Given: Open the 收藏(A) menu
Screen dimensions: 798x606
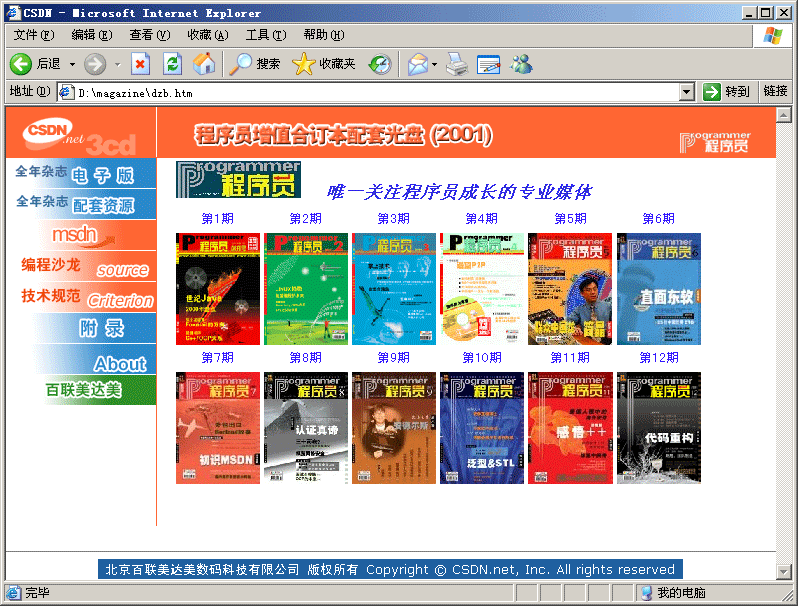Looking at the screenshot, I should [x=208, y=35].
